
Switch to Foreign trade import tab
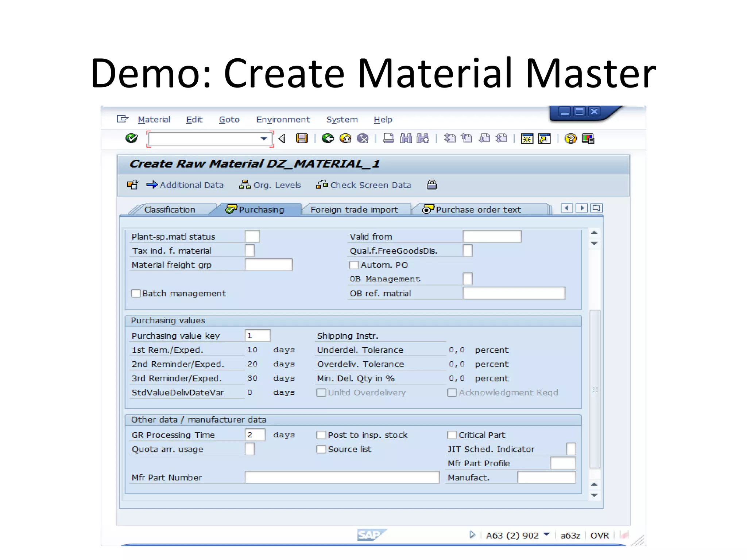(354, 210)
